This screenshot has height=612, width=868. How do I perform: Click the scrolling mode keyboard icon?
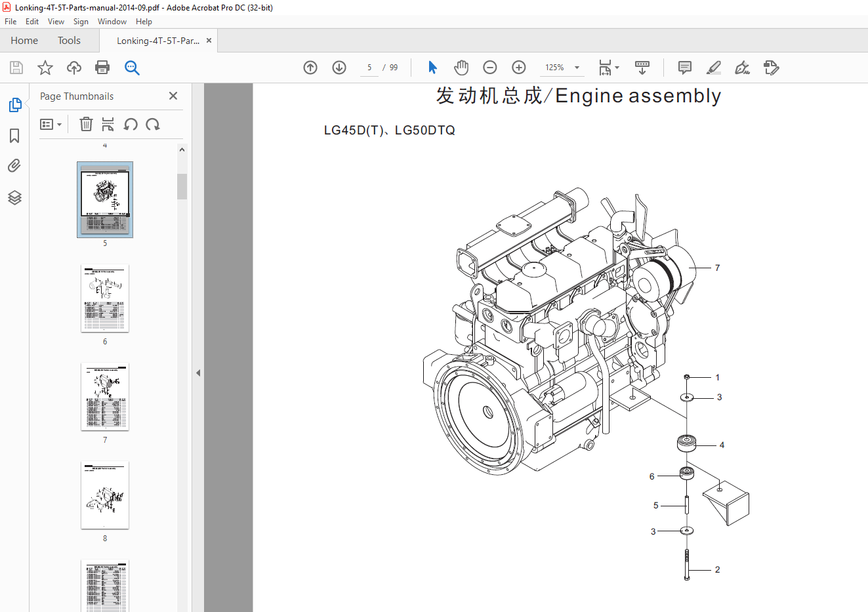click(642, 68)
